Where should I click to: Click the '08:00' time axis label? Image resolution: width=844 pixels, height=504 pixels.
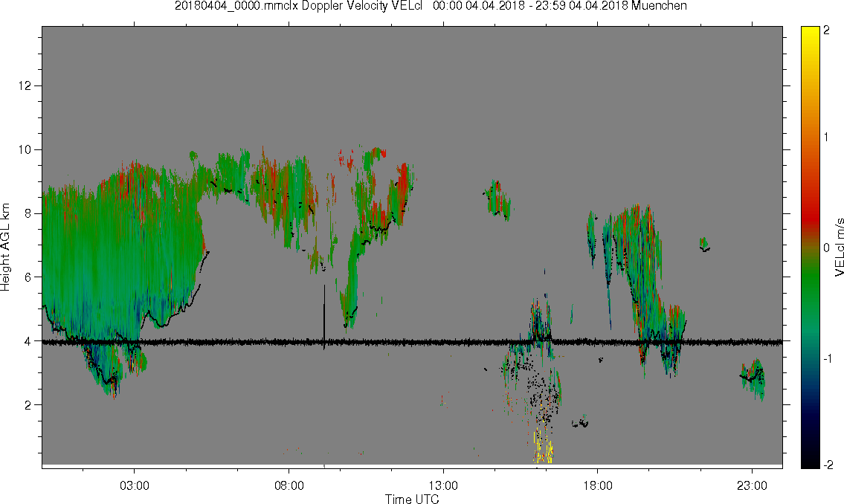click(x=289, y=485)
